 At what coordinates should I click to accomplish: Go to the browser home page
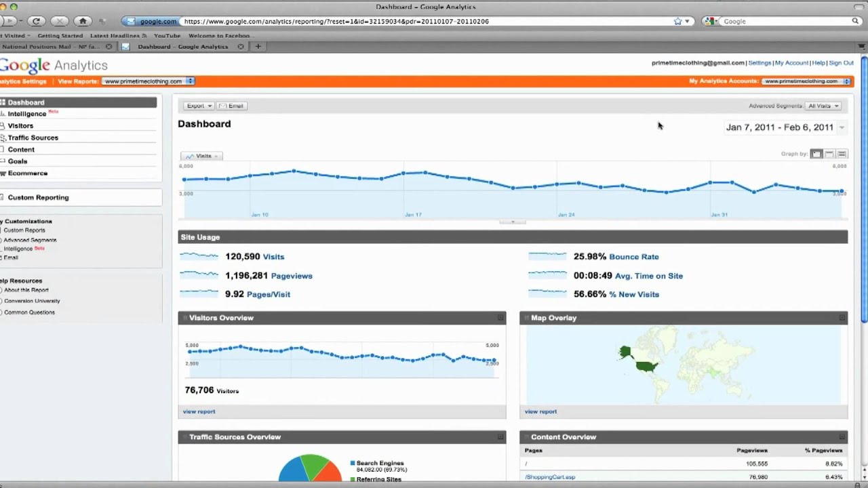[83, 21]
